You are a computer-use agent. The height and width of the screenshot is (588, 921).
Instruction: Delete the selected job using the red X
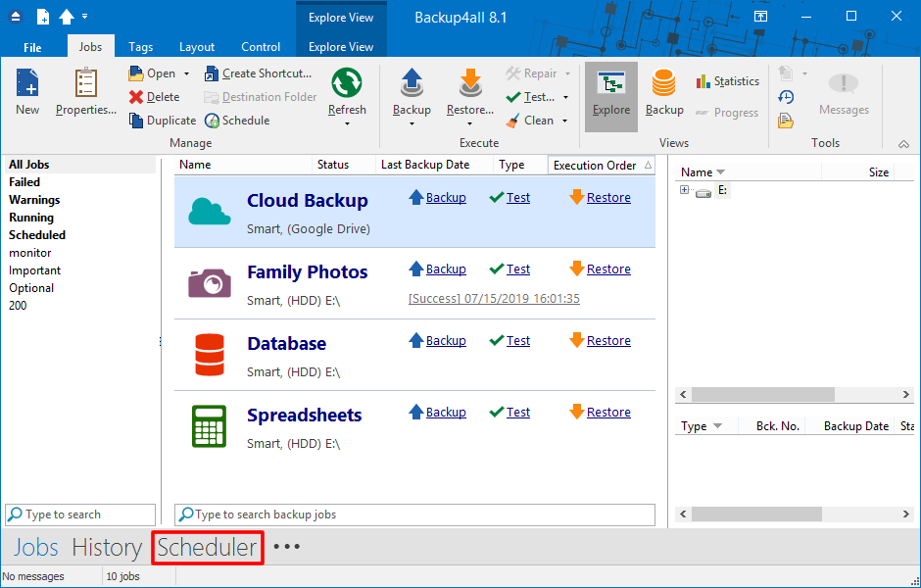136,97
